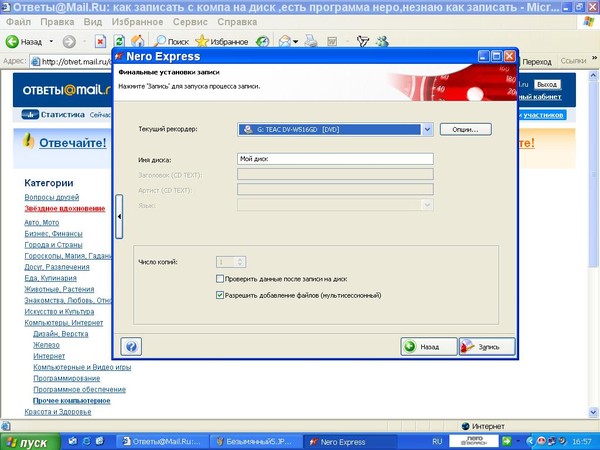The image size is (600, 450).
Task: Open Nero Express help question-mark icon
Action: (x=131, y=347)
